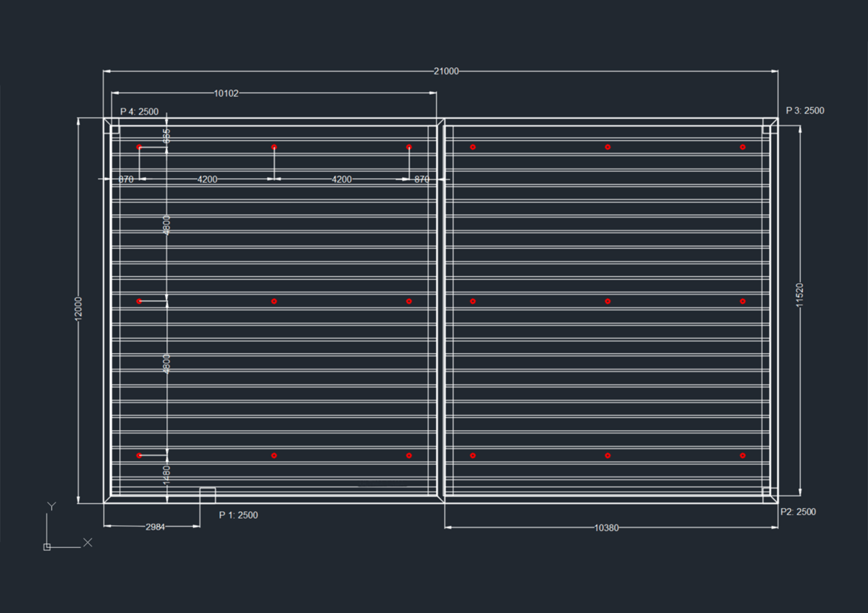Click the middle-left red column point
The width and height of the screenshot is (868, 613).
[139, 301]
